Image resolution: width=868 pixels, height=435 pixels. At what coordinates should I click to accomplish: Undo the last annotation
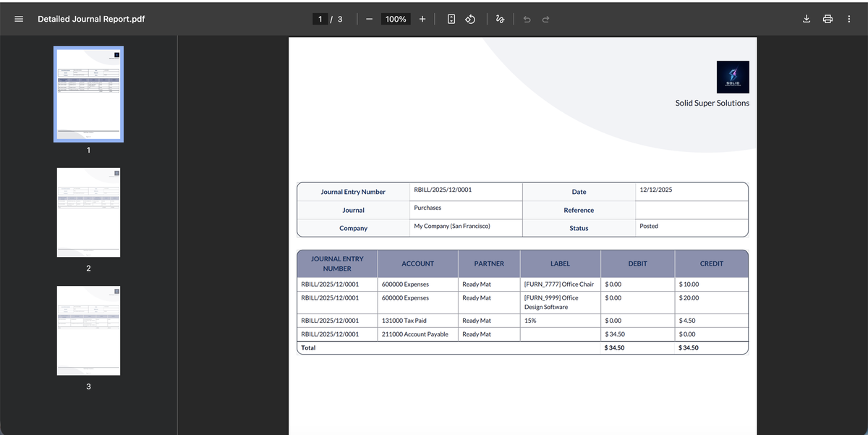tap(527, 19)
